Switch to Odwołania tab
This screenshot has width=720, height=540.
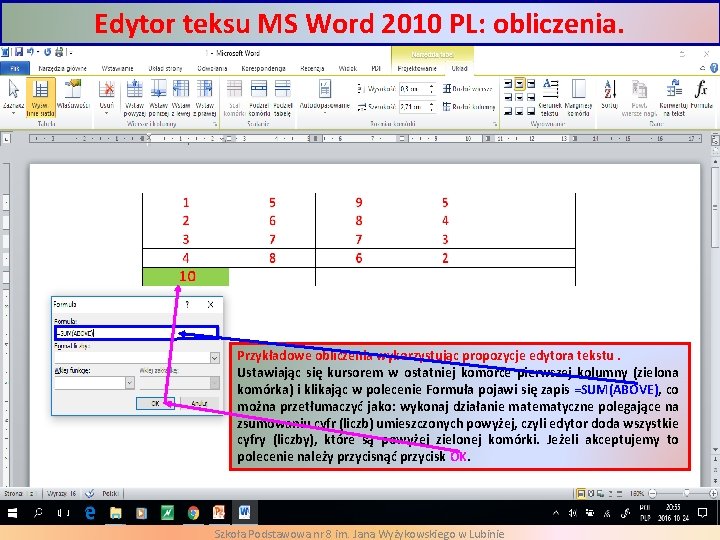coord(212,68)
